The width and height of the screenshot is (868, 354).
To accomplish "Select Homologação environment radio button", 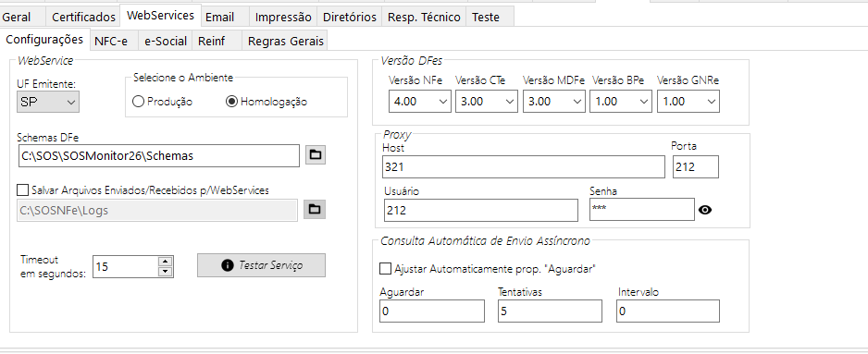I will point(232,102).
